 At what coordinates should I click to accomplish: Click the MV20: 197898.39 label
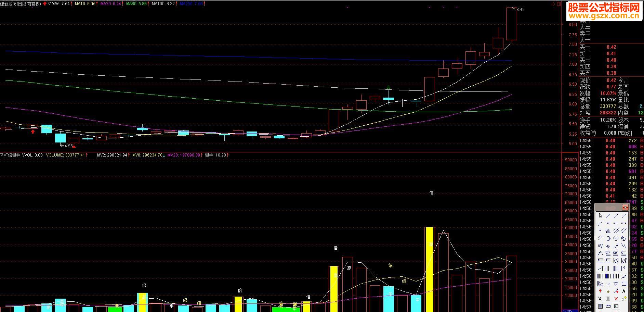184,155
